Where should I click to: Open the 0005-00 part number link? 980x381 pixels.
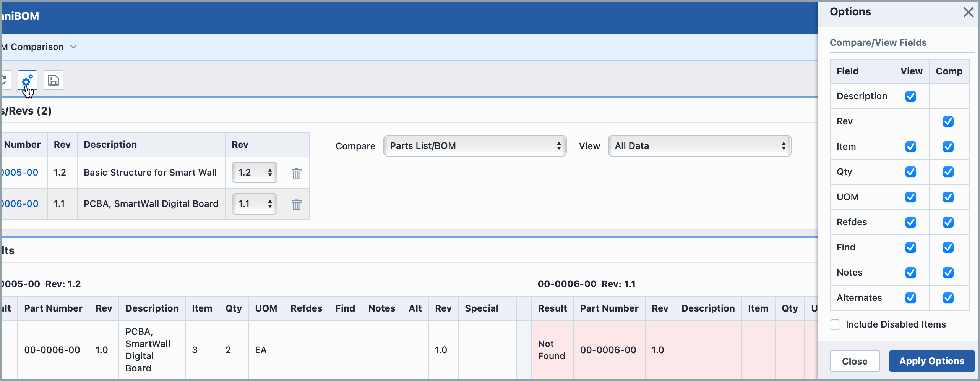pos(20,173)
